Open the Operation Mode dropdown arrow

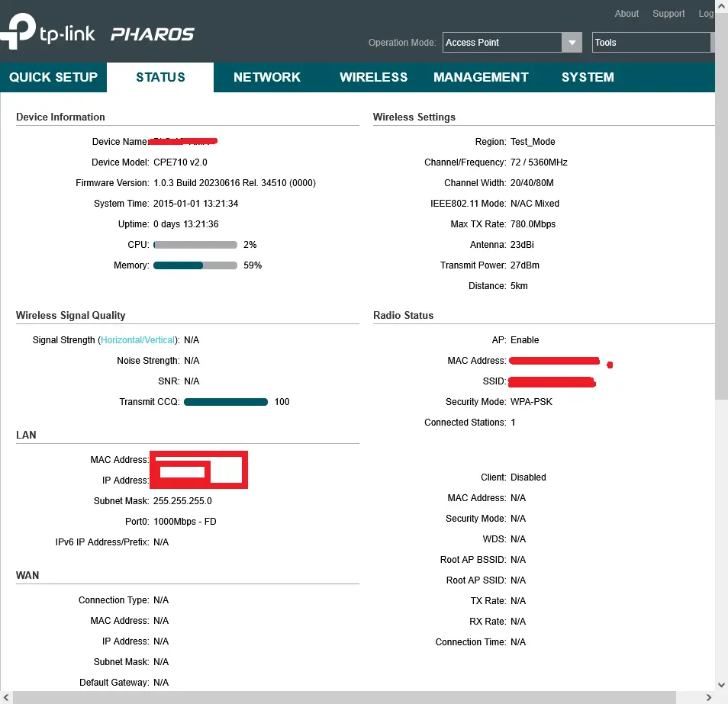pyautogui.click(x=572, y=43)
